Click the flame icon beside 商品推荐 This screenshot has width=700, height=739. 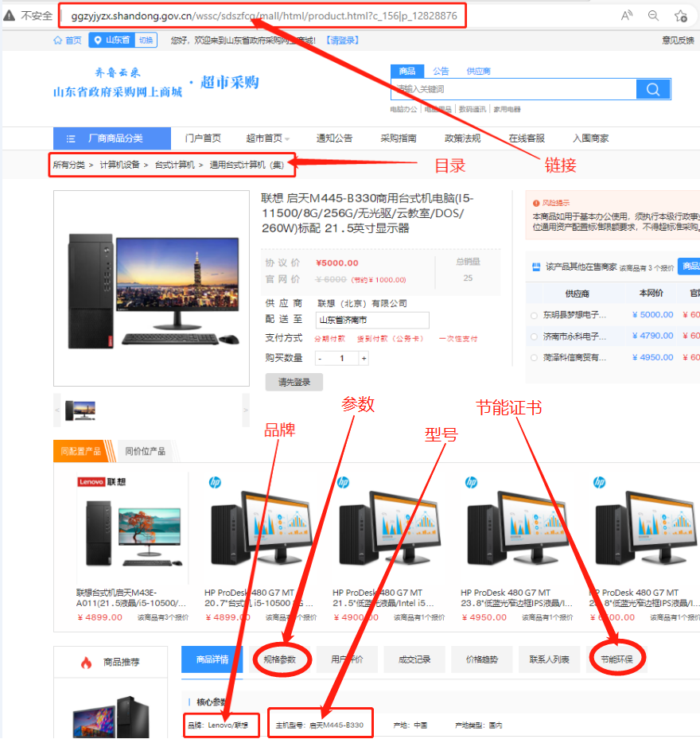point(86,662)
